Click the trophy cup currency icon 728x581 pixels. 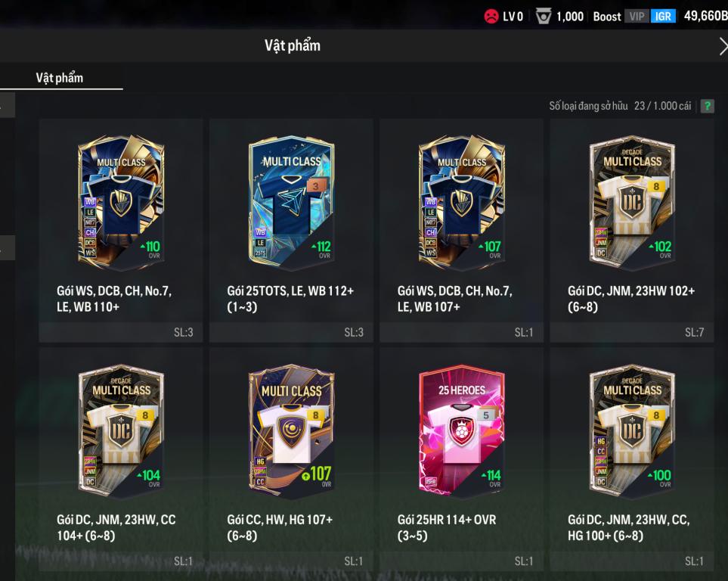(x=544, y=17)
